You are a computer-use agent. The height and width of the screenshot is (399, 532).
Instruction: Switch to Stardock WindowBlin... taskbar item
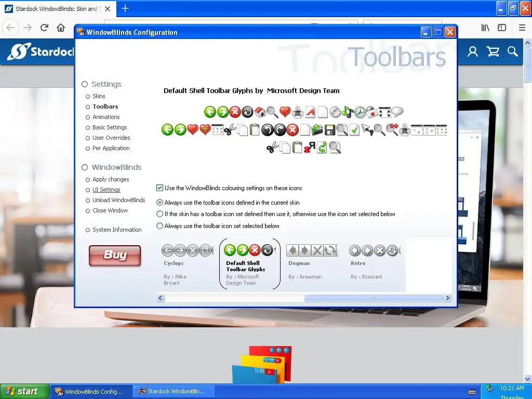(x=174, y=392)
